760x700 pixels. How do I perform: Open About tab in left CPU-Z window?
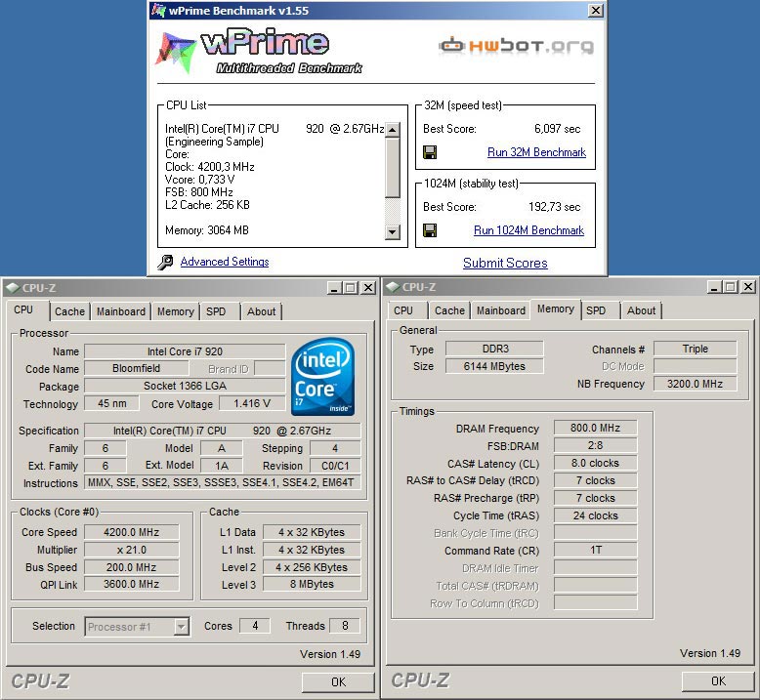261,311
